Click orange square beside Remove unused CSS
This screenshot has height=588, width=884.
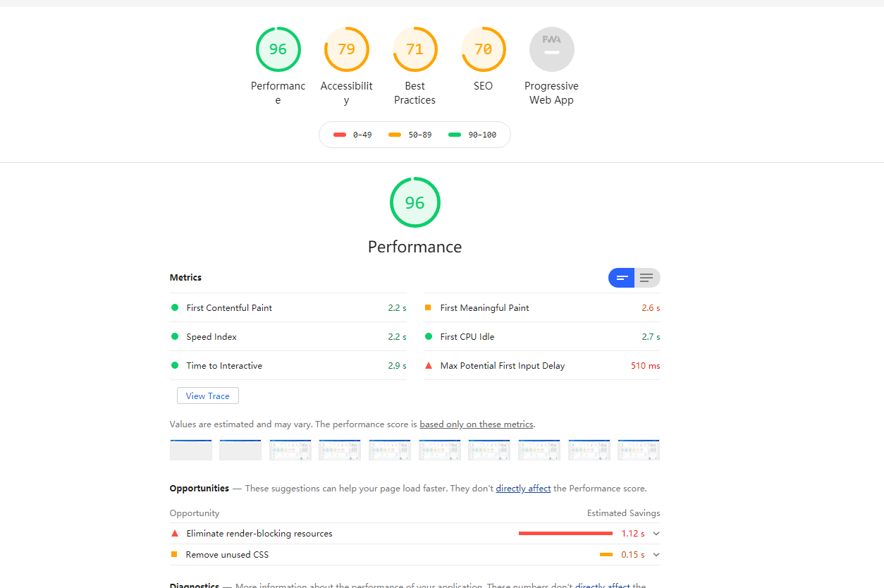click(174, 554)
